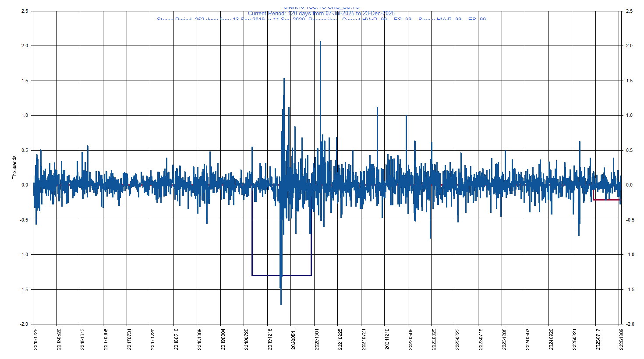Select the 20200511 date axis label
This screenshot has width=644, height=359.
pyautogui.click(x=294, y=340)
